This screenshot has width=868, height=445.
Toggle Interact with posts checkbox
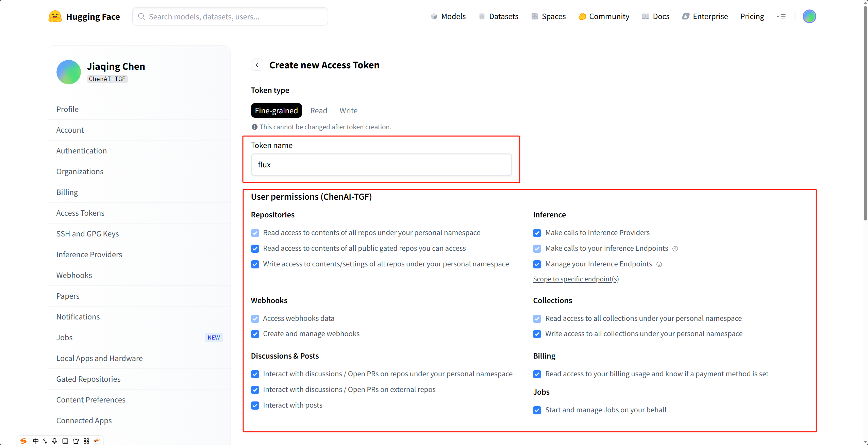tap(255, 406)
